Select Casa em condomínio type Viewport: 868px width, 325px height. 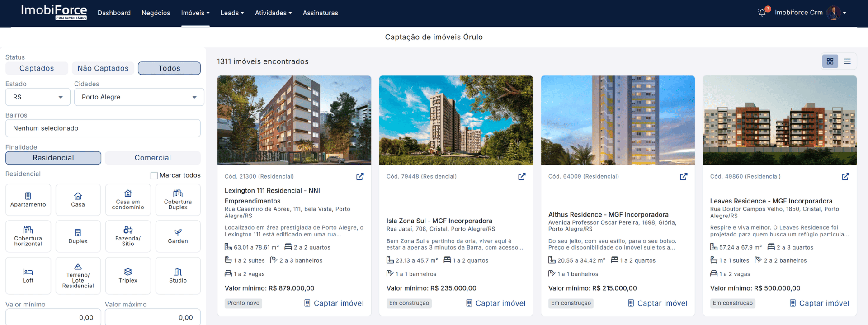click(x=128, y=200)
